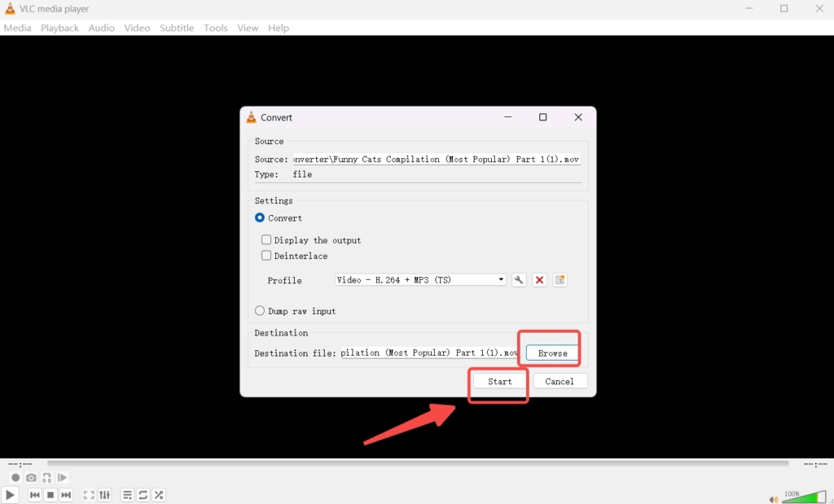Viewport: 834px width, 504px height.
Task: Toggle fullscreen with the fullscreen icon
Action: click(89, 494)
